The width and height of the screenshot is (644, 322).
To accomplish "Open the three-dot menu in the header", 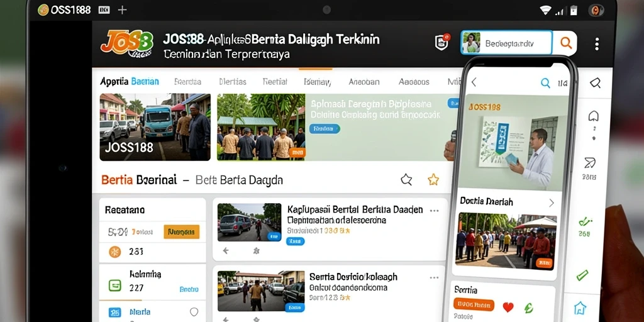I will [596, 44].
